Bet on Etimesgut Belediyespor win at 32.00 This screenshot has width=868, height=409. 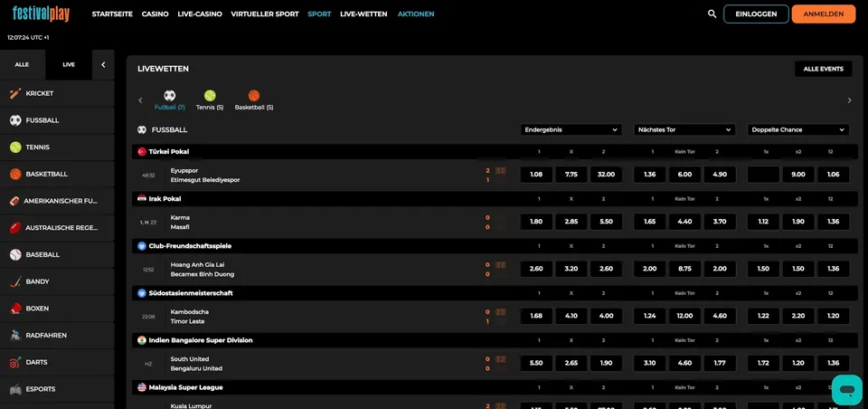[x=606, y=175]
